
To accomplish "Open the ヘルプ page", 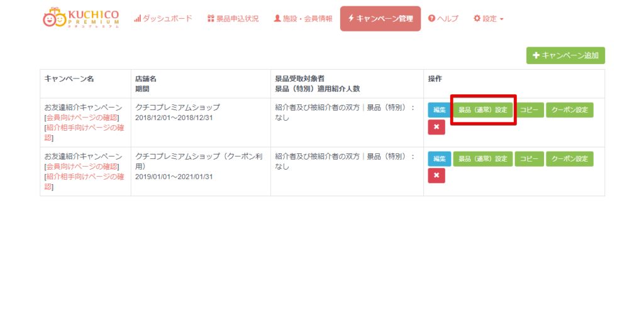I will tap(443, 19).
